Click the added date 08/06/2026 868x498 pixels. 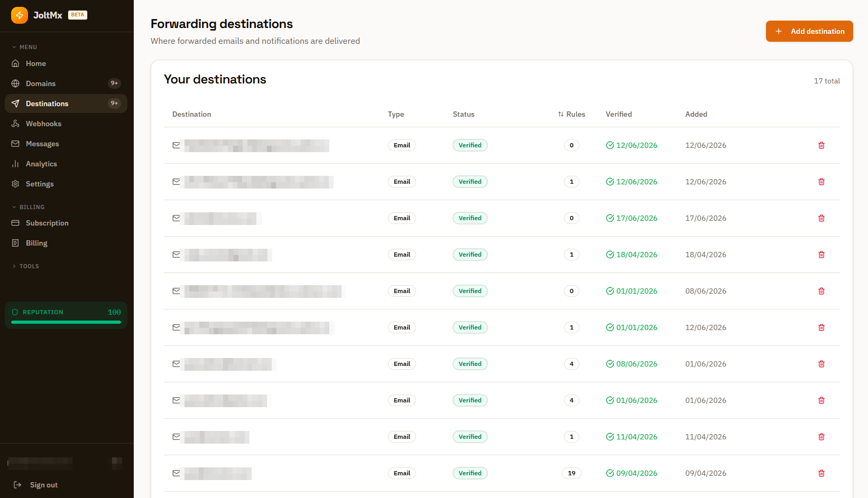706,291
